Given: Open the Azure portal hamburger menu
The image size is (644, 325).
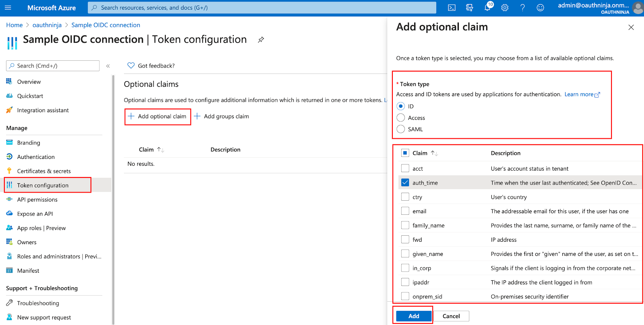Looking at the screenshot, I should click(x=8, y=8).
